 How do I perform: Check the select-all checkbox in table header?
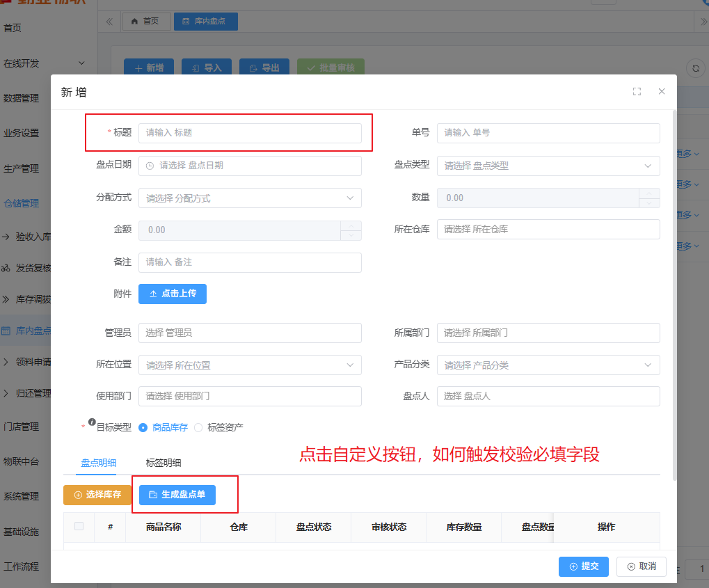pyautogui.click(x=79, y=526)
